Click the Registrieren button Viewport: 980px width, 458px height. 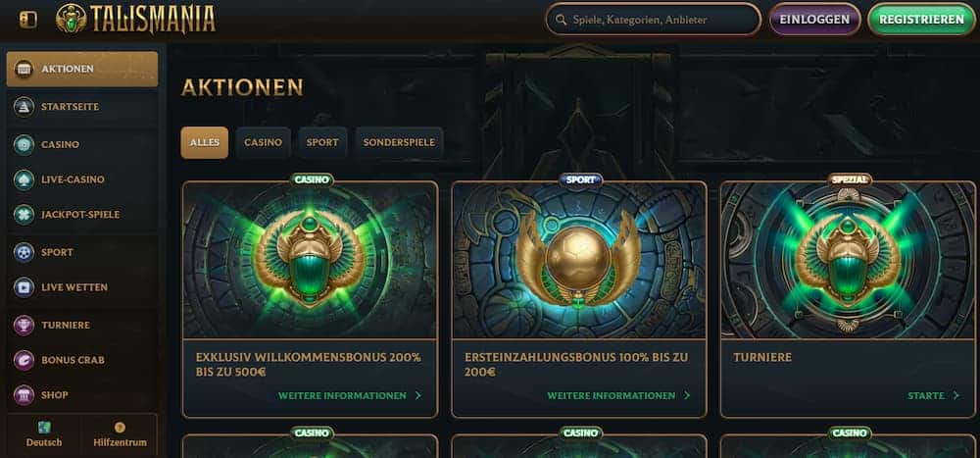[922, 20]
